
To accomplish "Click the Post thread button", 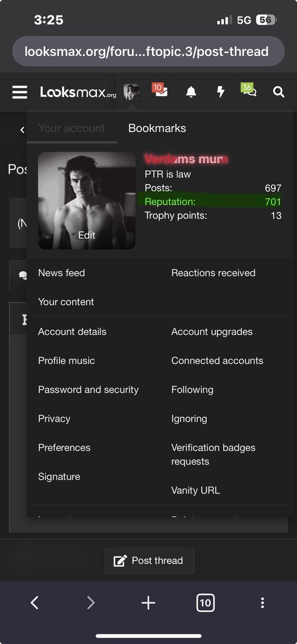I will (x=148, y=560).
